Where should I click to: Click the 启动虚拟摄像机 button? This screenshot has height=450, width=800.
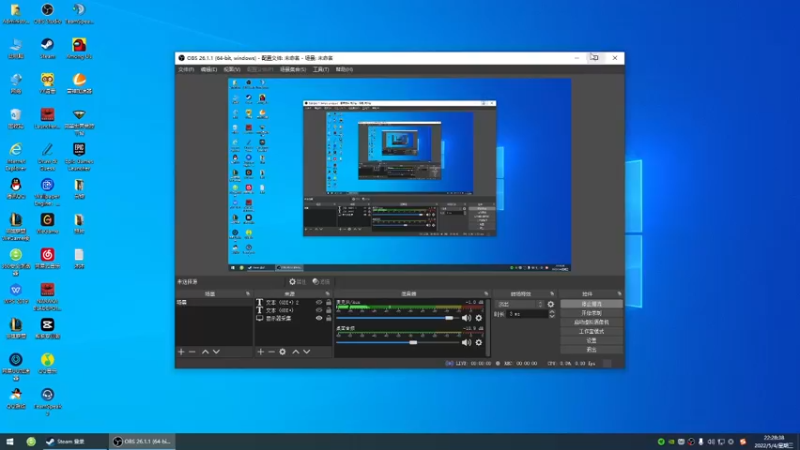tap(591, 322)
